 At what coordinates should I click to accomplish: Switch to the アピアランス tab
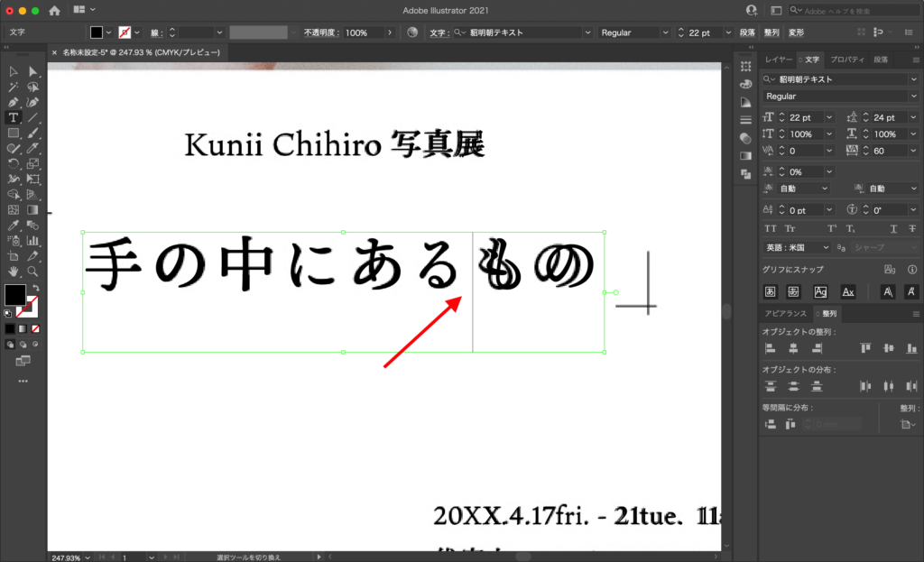coord(786,313)
